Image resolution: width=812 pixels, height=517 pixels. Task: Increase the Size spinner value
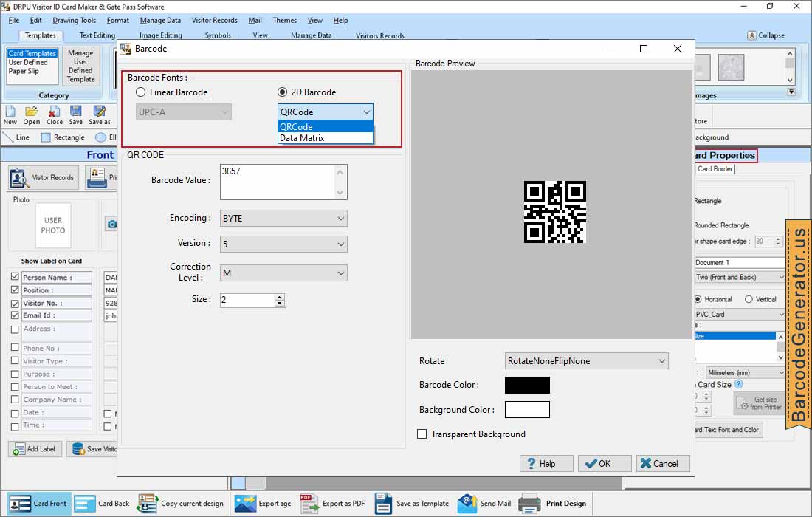coord(280,298)
